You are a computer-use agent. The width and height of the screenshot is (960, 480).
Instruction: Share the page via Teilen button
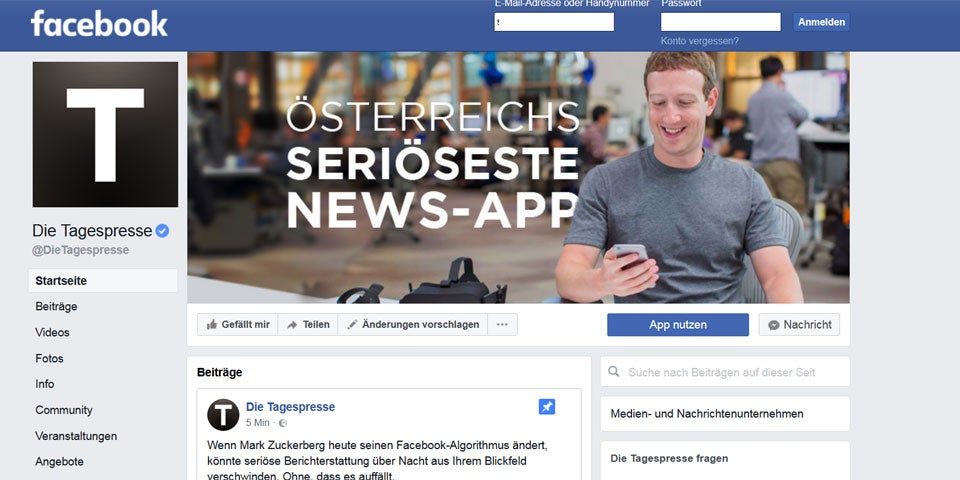pos(308,324)
